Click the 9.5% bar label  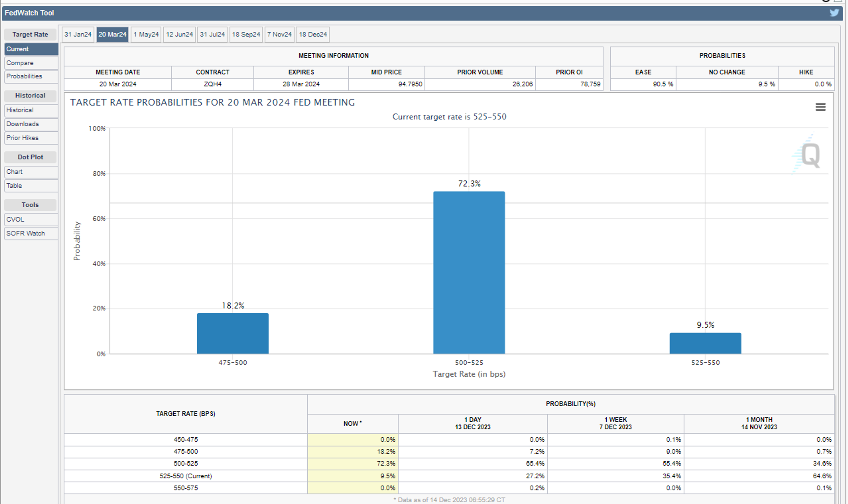pyautogui.click(x=705, y=325)
